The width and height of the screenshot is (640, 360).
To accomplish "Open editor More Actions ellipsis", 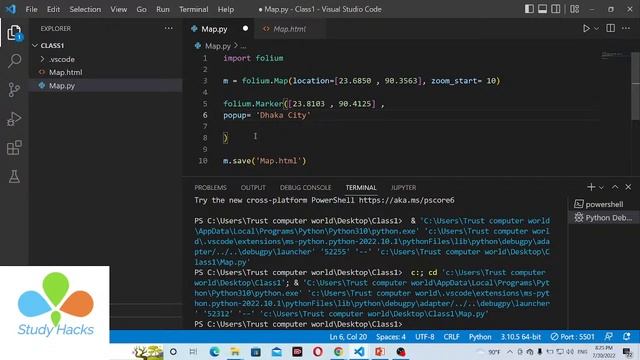I will [x=626, y=28].
